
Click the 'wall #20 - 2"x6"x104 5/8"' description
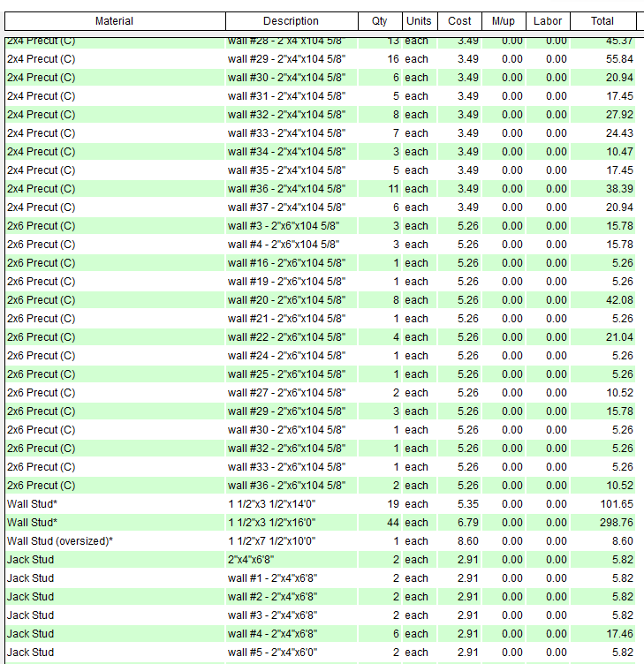coord(292,300)
